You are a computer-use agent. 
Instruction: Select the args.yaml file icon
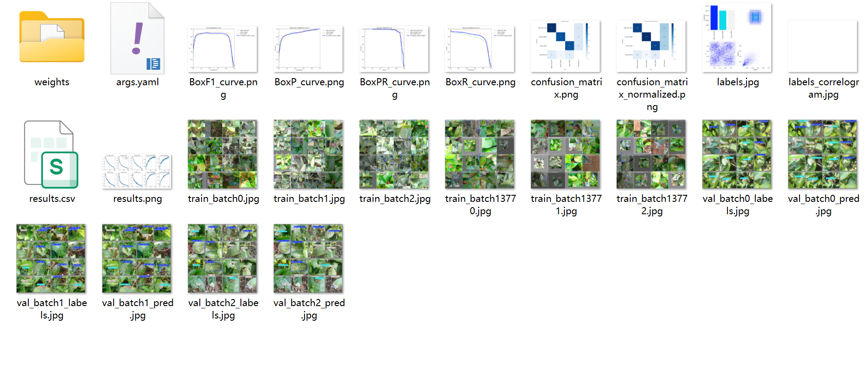(137, 38)
